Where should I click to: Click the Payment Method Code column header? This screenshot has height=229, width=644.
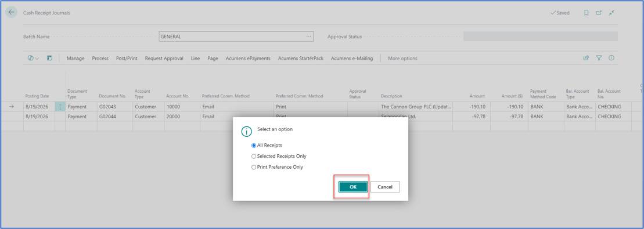pos(543,93)
